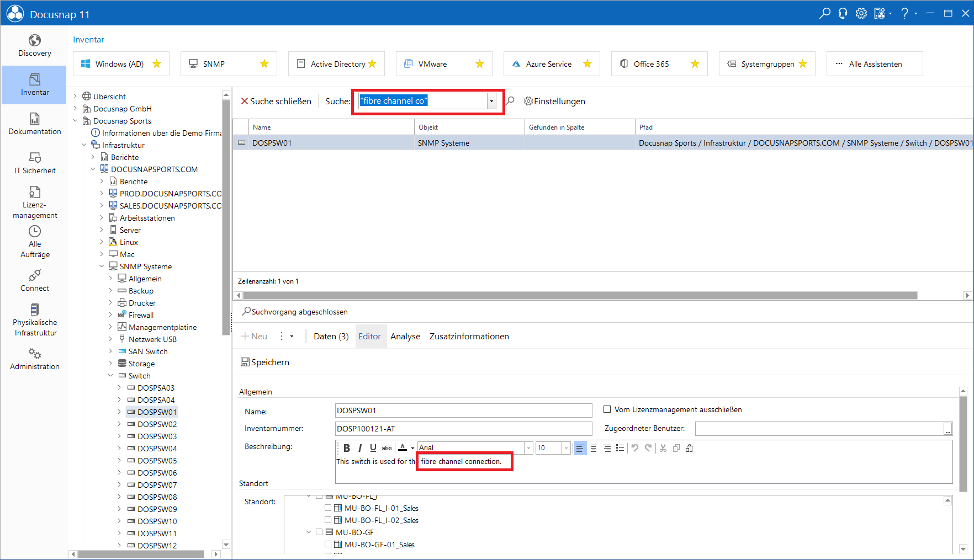Open the search history dropdown arrow

coord(491,101)
